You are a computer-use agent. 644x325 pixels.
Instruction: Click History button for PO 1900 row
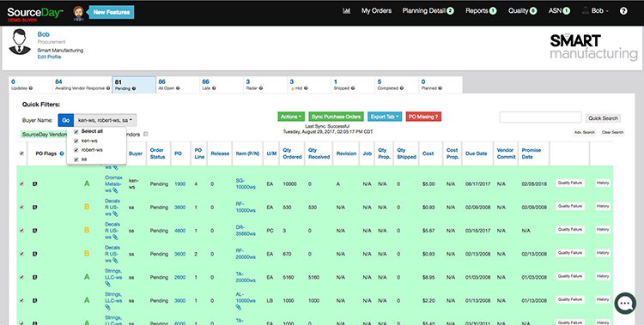(x=603, y=183)
